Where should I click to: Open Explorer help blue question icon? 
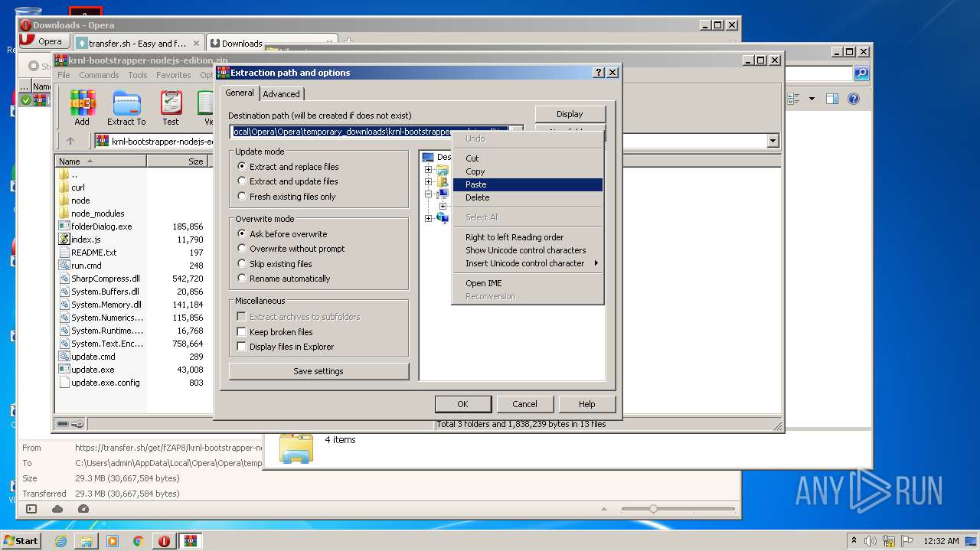pyautogui.click(x=854, y=99)
